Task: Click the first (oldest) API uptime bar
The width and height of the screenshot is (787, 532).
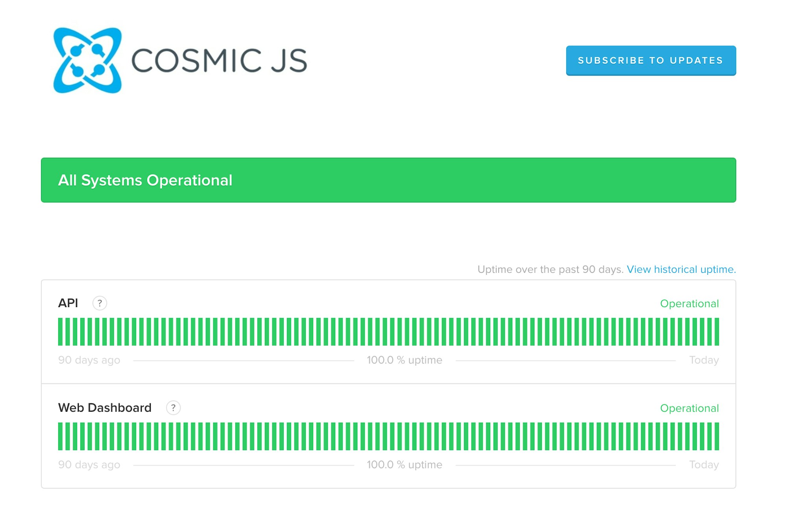Action: click(x=60, y=332)
